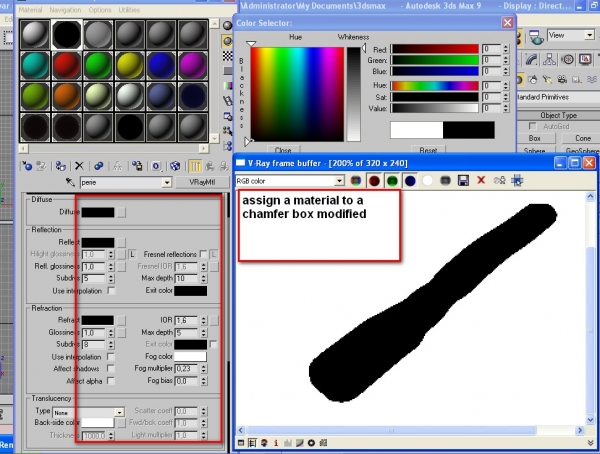Click Max depth field under Reflection
Image resolution: width=600 pixels, height=454 pixels.
187,278
